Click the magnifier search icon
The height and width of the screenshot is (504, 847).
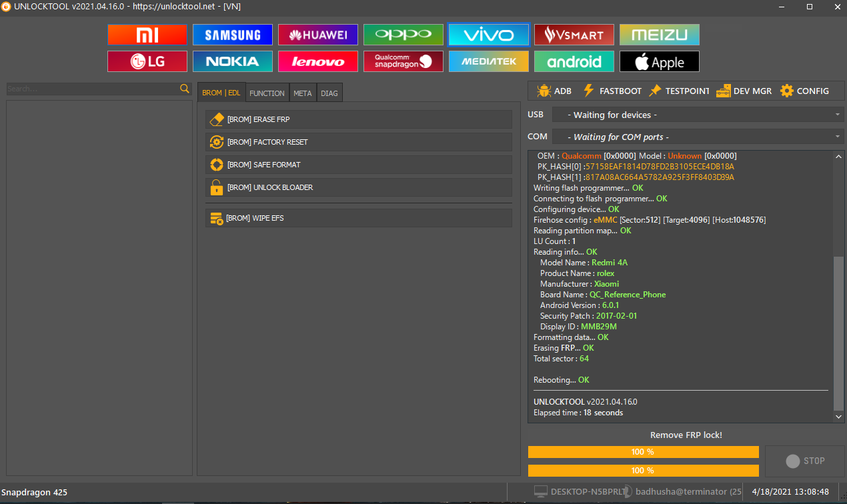[x=185, y=89]
